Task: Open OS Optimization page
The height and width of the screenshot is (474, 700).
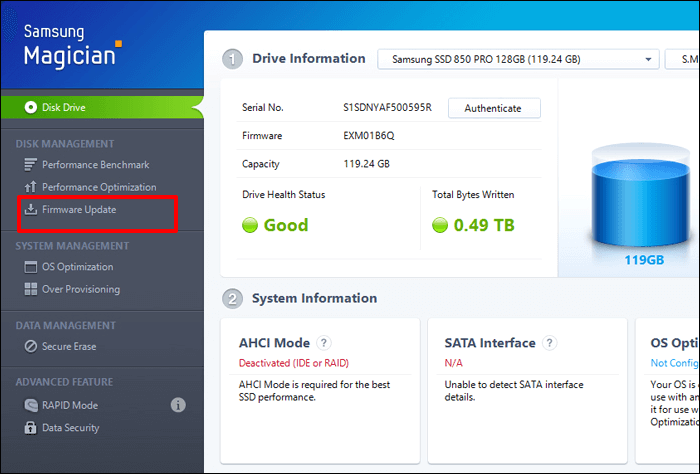Action: (77, 267)
